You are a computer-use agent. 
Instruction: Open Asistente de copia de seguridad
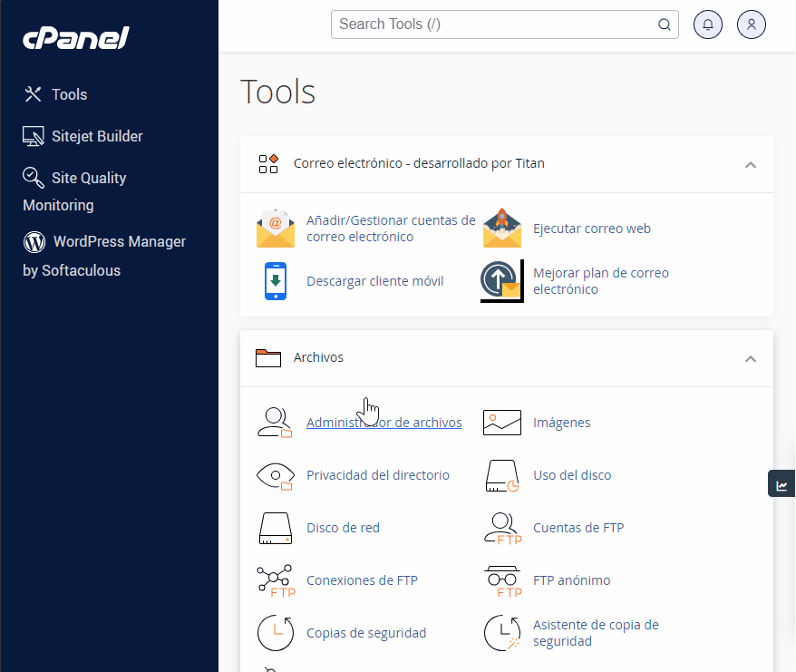[x=596, y=633]
